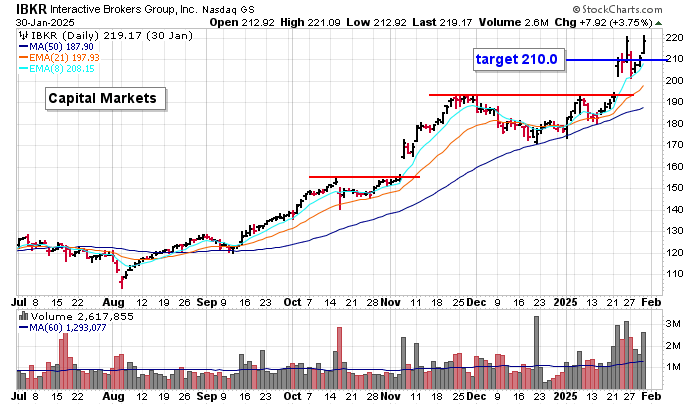Click the Capital Markets annotation box

pos(105,99)
